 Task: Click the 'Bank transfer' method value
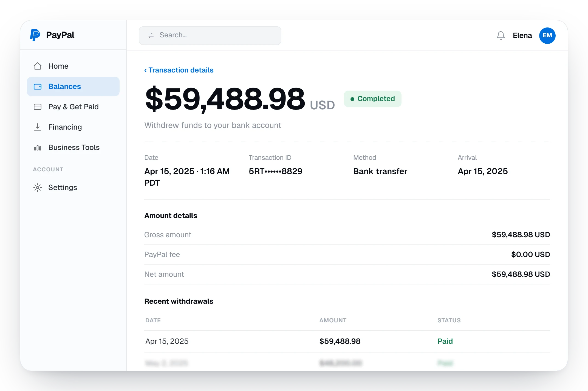click(x=380, y=171)
